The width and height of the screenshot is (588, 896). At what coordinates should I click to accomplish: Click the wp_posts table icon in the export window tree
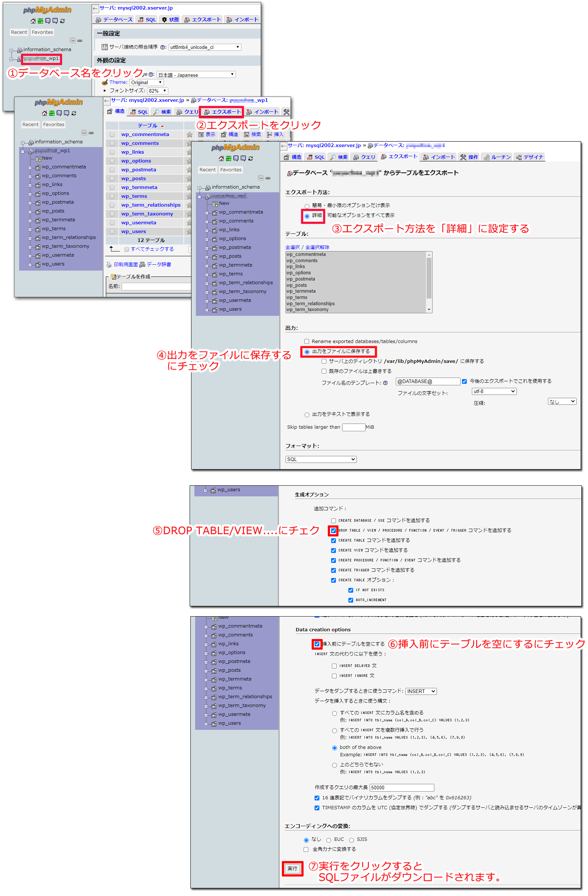[214, 257]
